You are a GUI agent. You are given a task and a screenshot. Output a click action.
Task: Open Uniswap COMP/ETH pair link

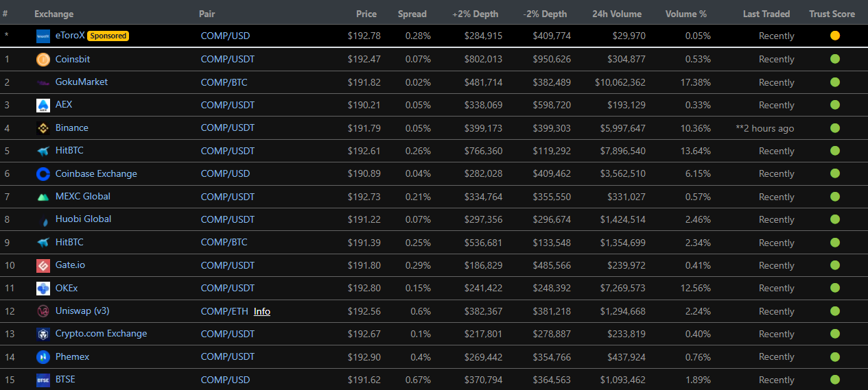coord(224,311)
